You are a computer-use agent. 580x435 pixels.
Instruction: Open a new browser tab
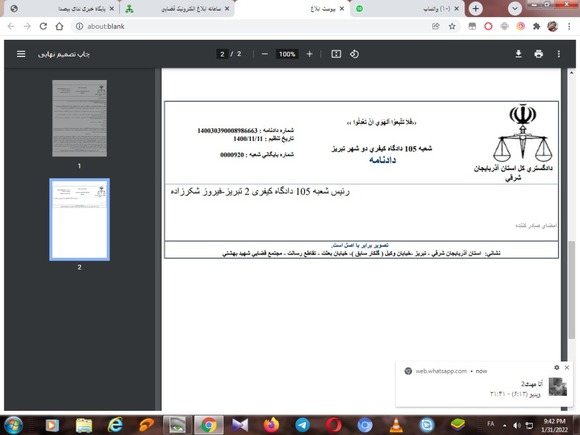coord(476,9)
